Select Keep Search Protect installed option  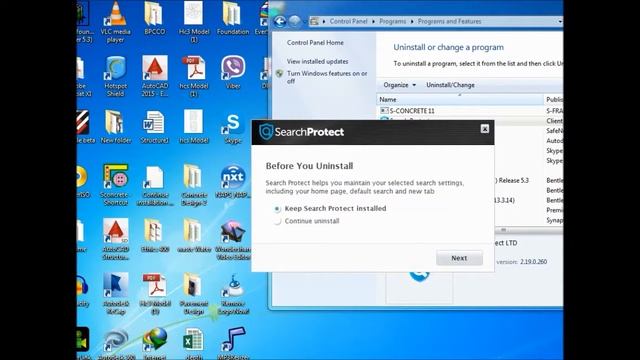[x=277, y=209]
